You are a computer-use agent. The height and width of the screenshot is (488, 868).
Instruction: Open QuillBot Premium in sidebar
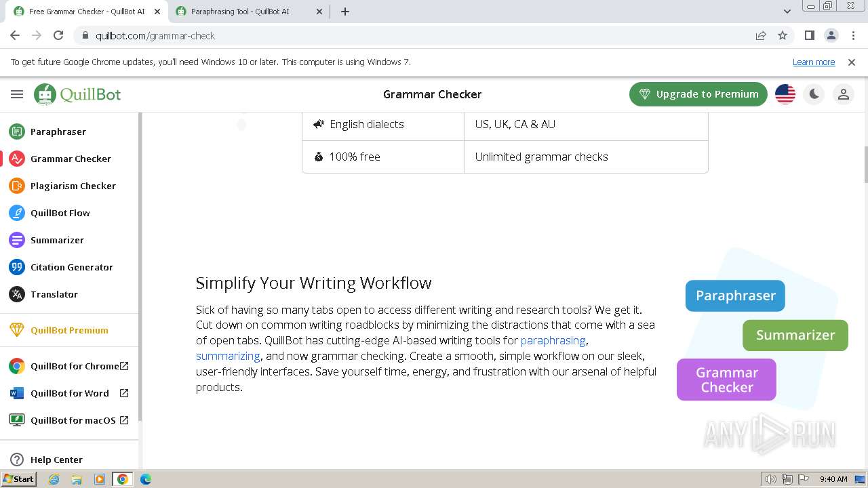pos(69,330)
